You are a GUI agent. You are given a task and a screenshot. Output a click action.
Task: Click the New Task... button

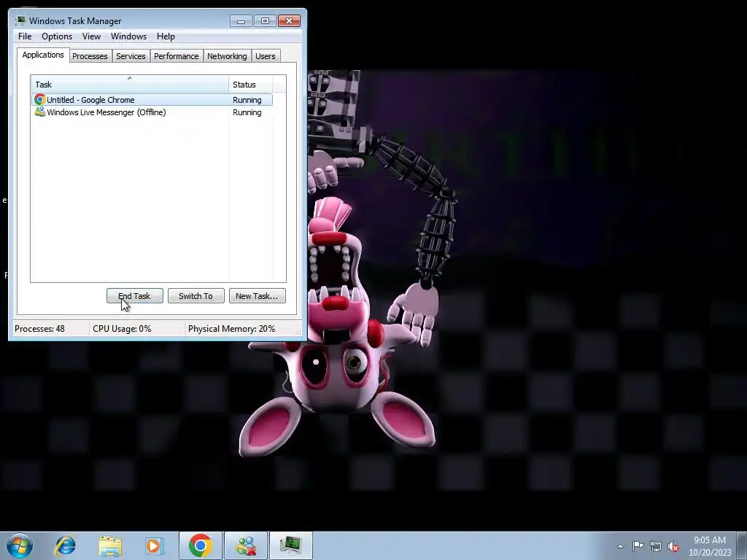(257, 296)
